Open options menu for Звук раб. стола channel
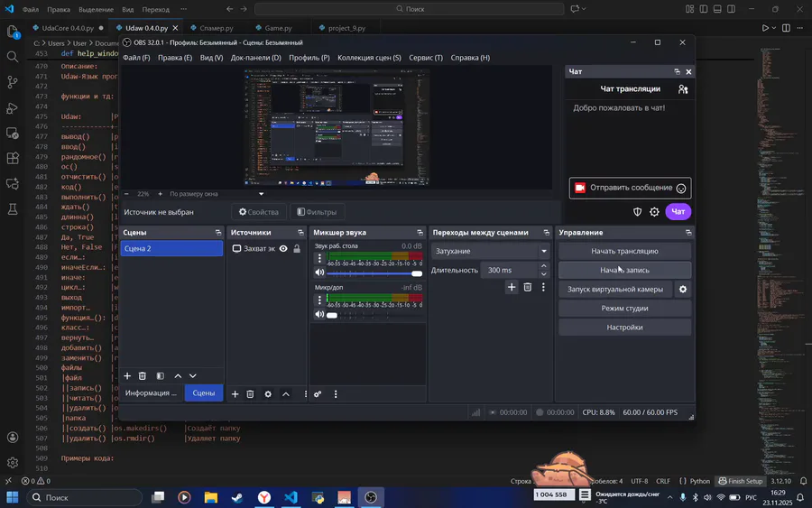This screenshot has height=508, width=812. (319, 257)
